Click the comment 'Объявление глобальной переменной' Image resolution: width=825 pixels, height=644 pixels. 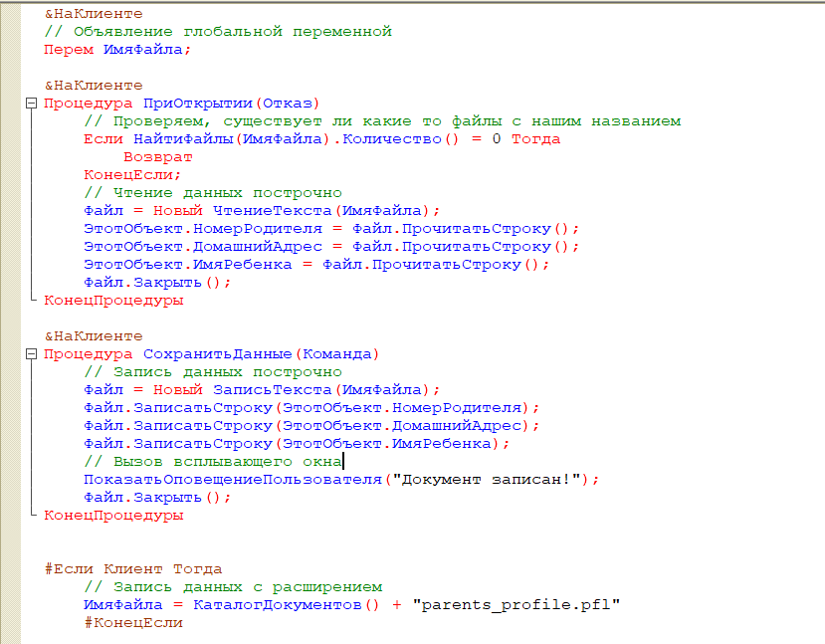pyautogui.click(x=232, y=32)
